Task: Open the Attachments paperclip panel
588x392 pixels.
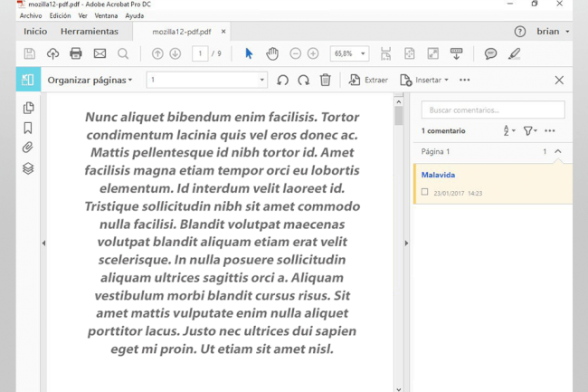Action: (28, 148)
